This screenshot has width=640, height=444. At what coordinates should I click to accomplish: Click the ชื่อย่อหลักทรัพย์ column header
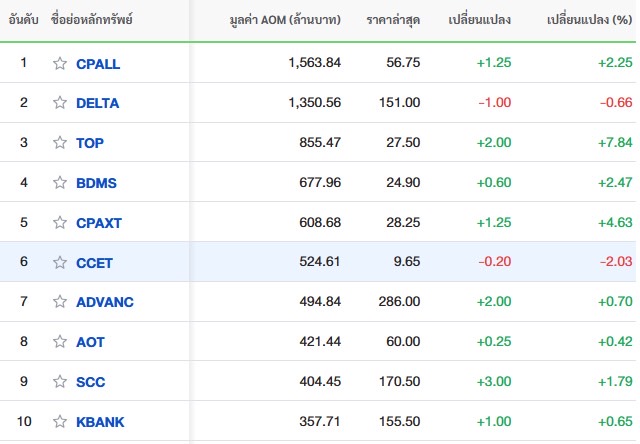pos(91,20)
